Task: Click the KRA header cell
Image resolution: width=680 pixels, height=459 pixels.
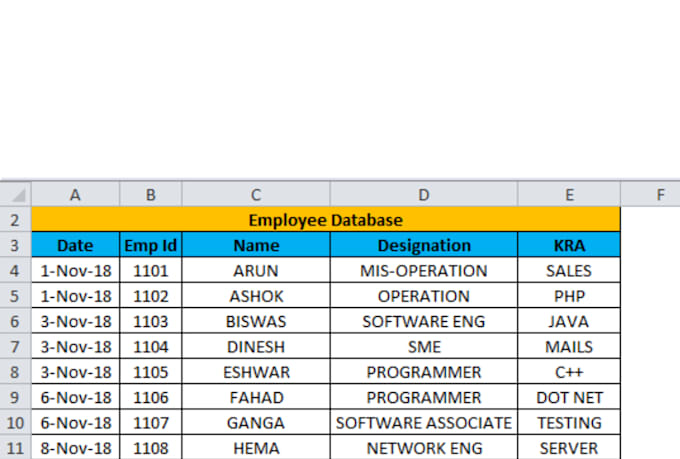Action: [569, 245]
